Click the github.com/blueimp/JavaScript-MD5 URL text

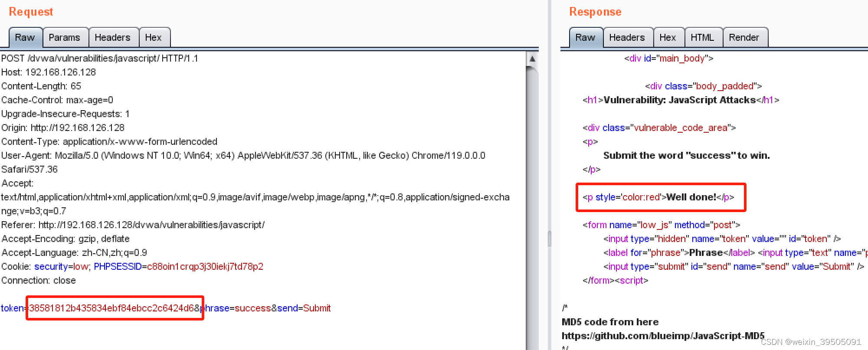(663, 336)
